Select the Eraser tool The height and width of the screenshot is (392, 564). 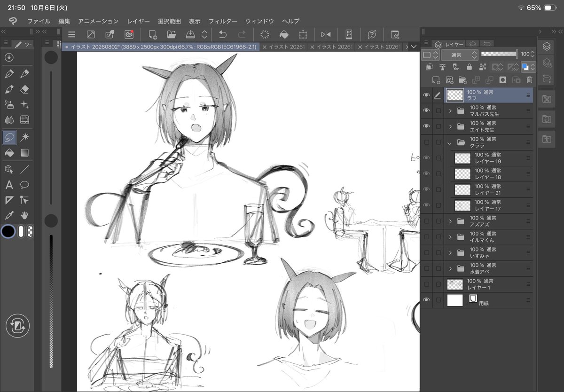point(25,89)
